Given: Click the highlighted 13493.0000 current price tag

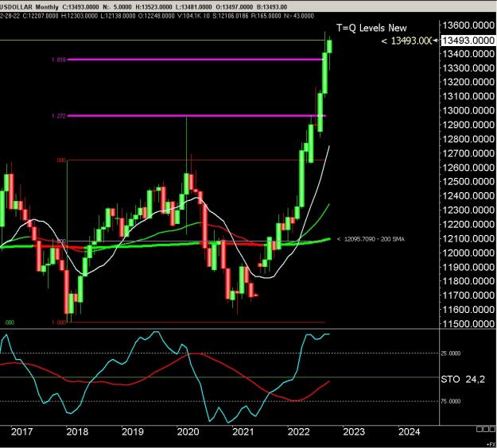Looking at the screenshot, I should [x=468, y=41].
